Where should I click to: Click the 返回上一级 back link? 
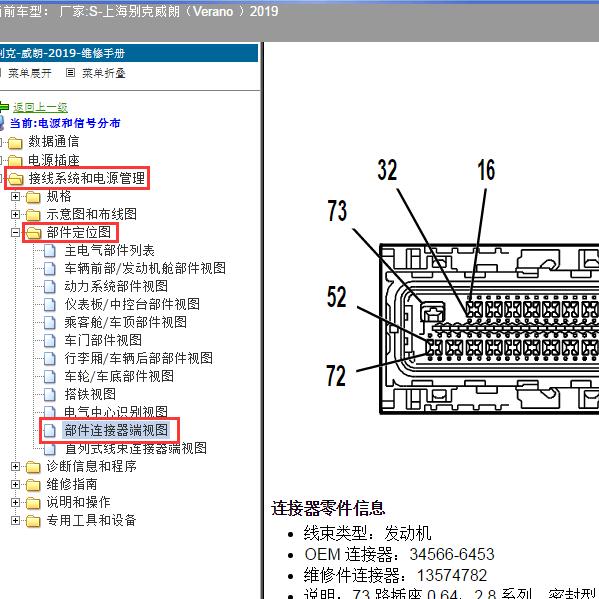click(x=40, y=107)
